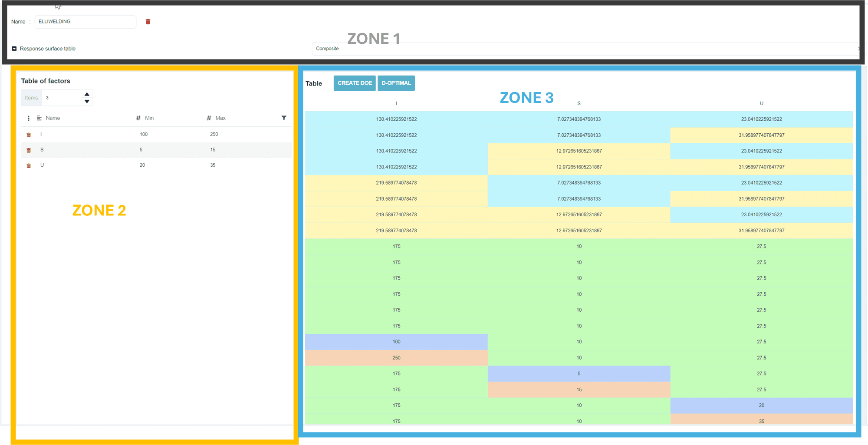Delete factor S row with trash icon

click(x=29, y=150)
